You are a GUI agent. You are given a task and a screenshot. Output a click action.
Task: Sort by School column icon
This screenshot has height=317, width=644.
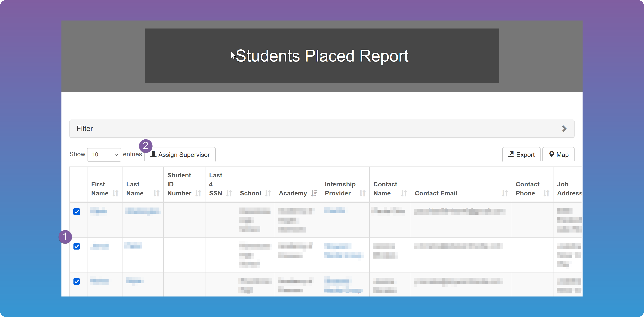pos(268,193)
